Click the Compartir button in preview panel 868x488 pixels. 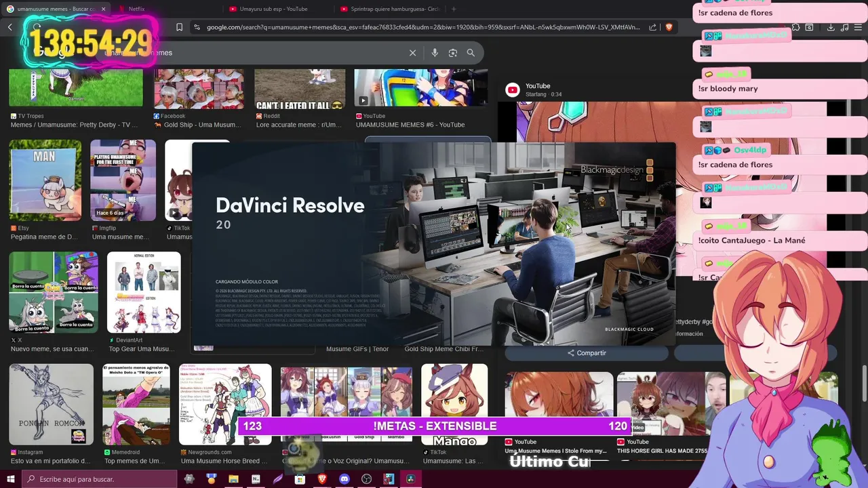[x=587, y=353]
